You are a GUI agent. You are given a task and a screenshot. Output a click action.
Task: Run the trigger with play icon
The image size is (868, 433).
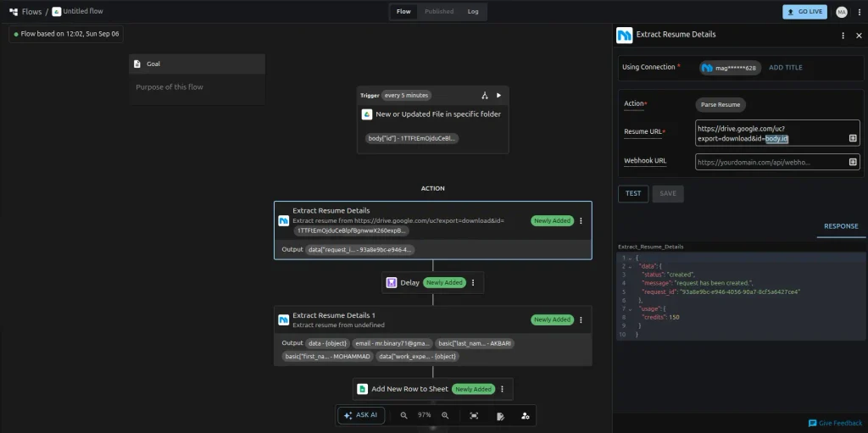pyautogui.click(x=498, y=95)
